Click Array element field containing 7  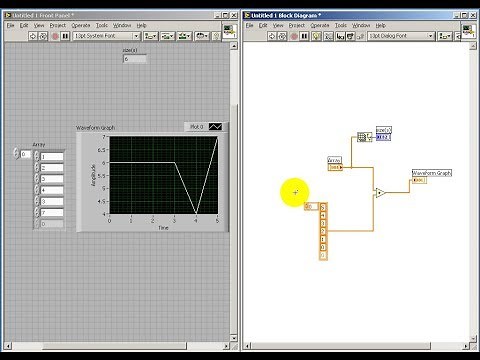[52, 213]
